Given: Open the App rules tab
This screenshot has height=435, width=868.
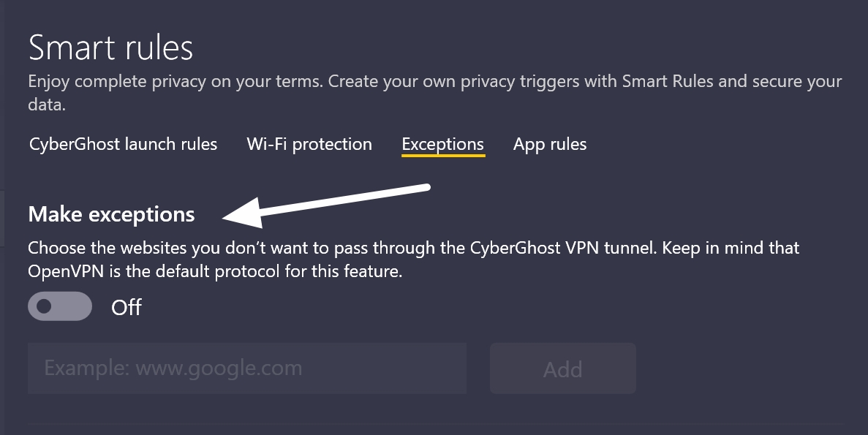Looking at the screenshot, I should click(550, 144).
